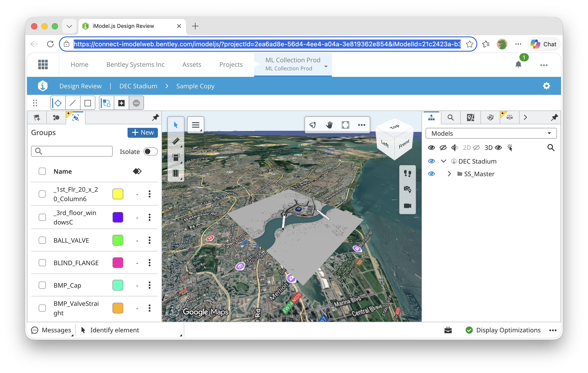This screenshot has height=373, width=588.
Task: Click the remove from selection minus icon
Action: pos(136,103)
